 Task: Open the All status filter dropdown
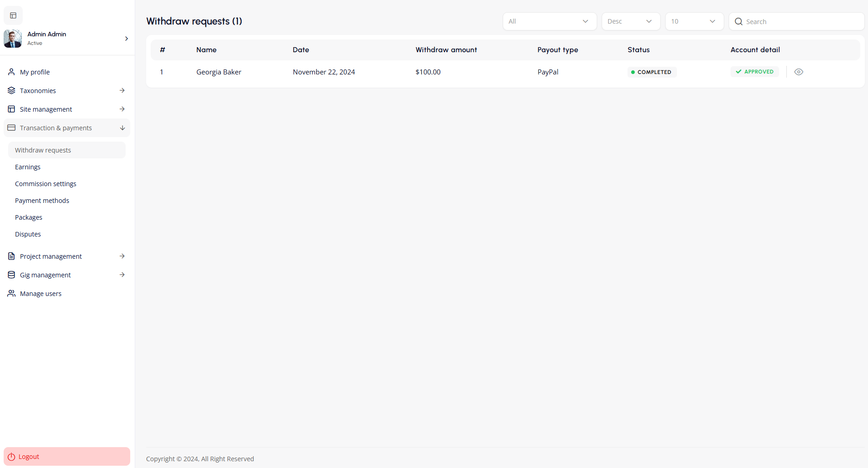[x=549, y=21]
